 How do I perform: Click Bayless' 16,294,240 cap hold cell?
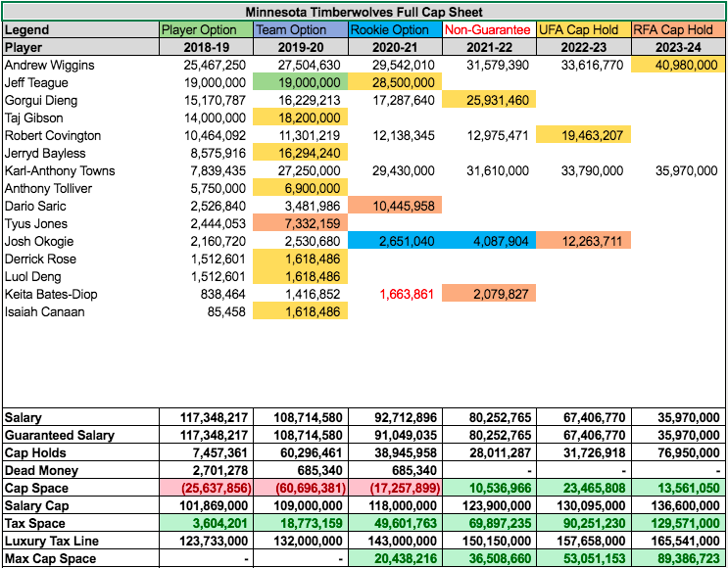pos(301,153)
